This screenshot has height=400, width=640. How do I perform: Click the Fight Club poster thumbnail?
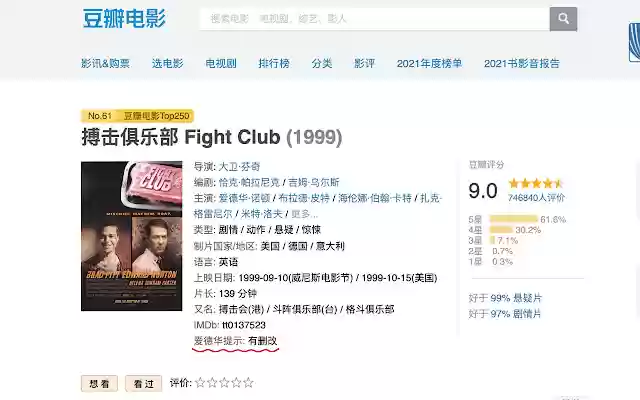pos(131,236)
